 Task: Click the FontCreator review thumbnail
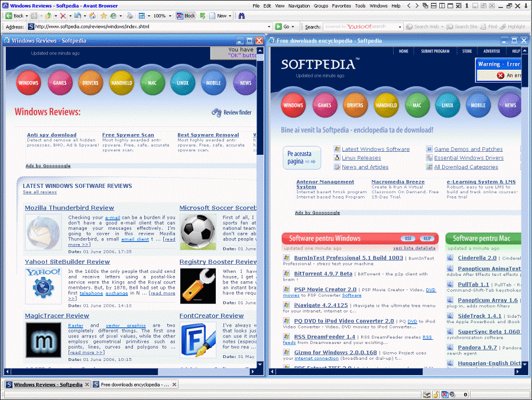point(198,340)
